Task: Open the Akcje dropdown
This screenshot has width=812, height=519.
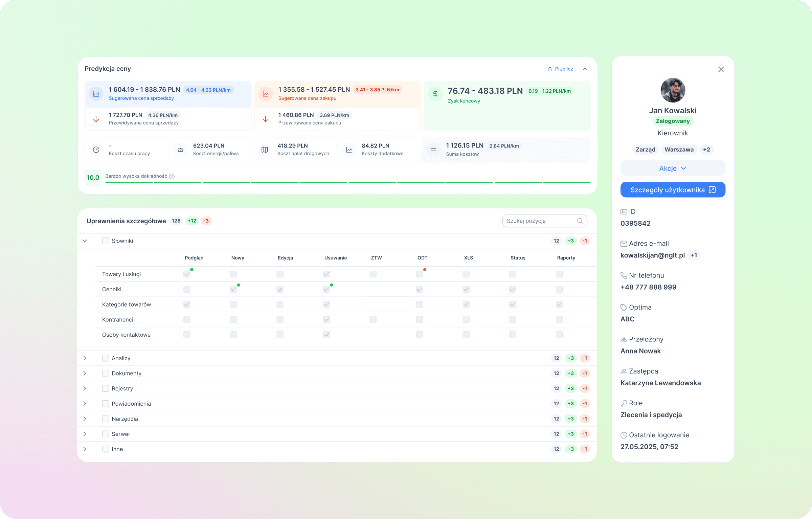Action: click(x=673, y=168)
